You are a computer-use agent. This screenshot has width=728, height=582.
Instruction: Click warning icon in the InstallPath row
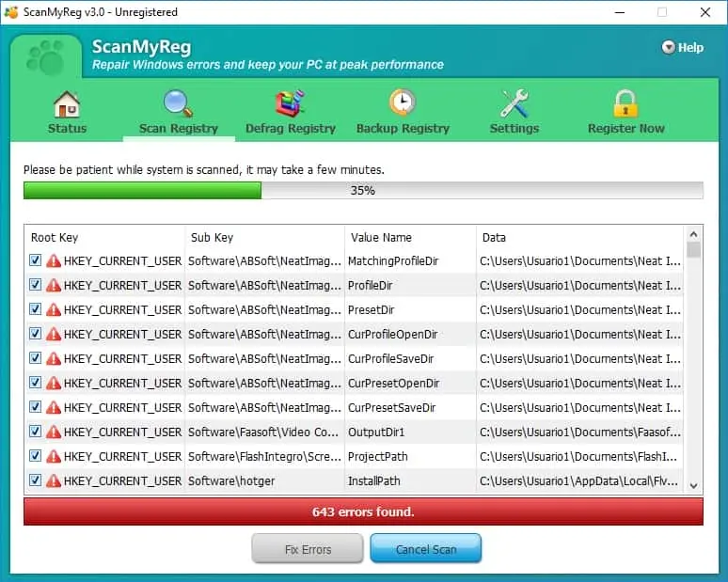pos(54,480)
